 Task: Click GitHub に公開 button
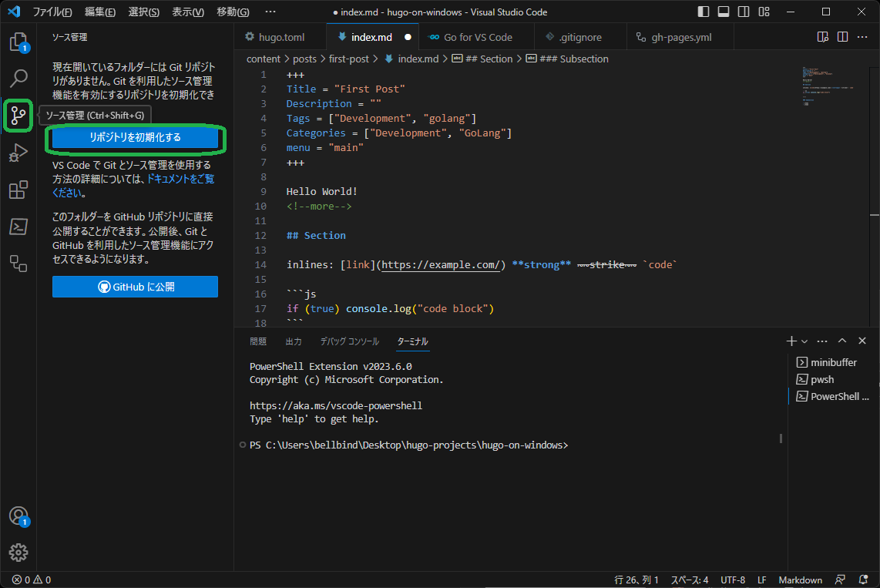tap(136, 287)
